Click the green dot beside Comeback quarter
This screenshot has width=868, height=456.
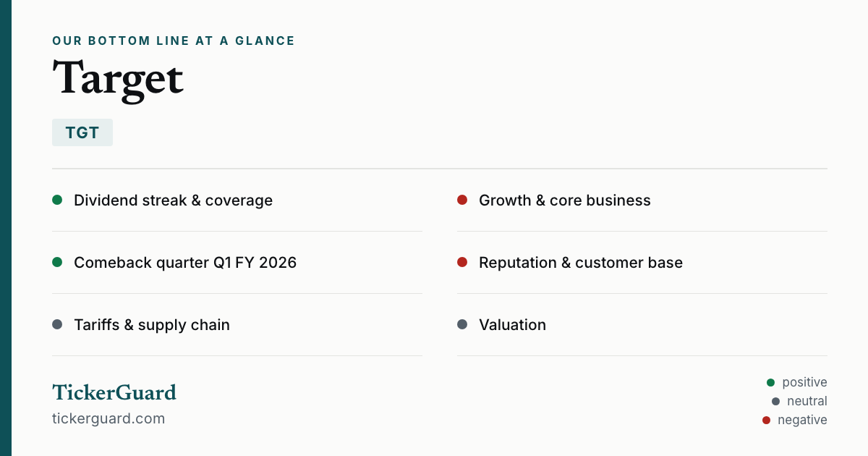pyautogui.click(x=57, y=262)
